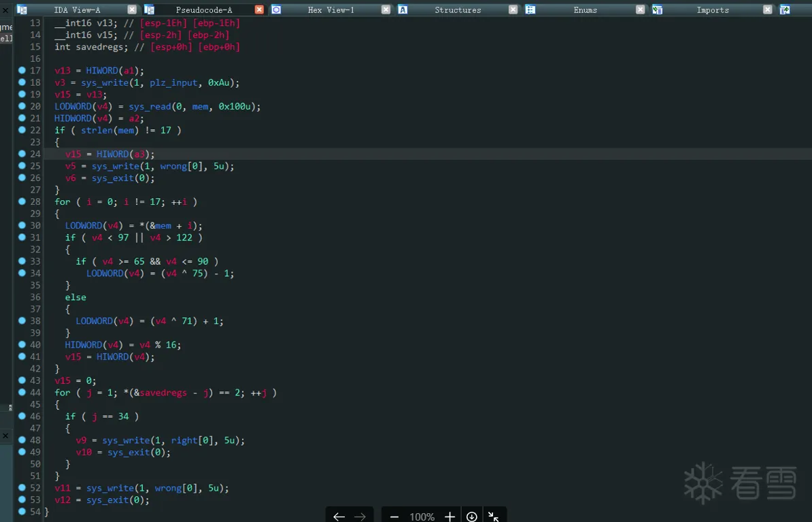Image resolution: width=812 pixels, height=522 pixels.
Task: Close the IDA View-A tab
Action: point(132,10)
